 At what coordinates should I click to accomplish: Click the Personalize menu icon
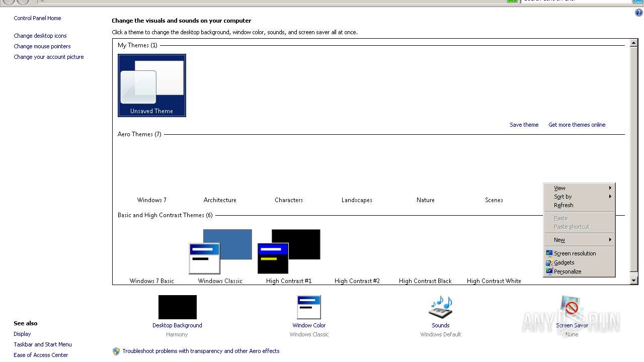(549, 271)
